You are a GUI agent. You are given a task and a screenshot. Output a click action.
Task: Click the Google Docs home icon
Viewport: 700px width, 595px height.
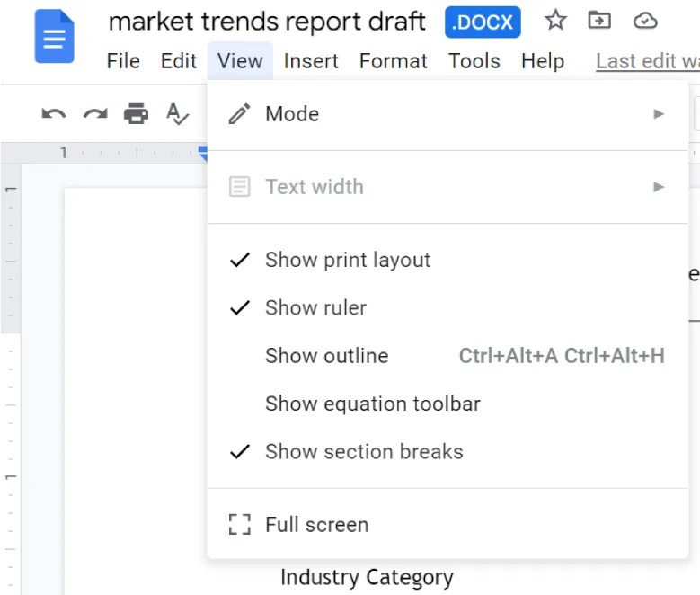54,38
